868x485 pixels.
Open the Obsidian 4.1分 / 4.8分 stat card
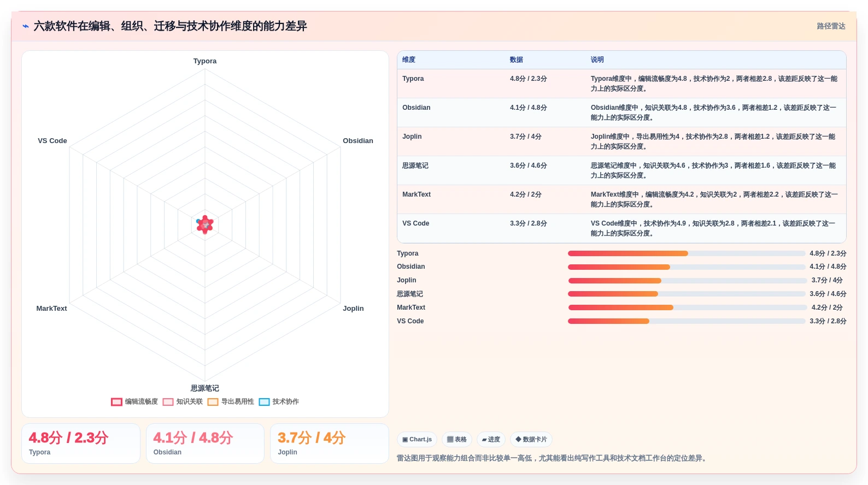pos(205,443)
